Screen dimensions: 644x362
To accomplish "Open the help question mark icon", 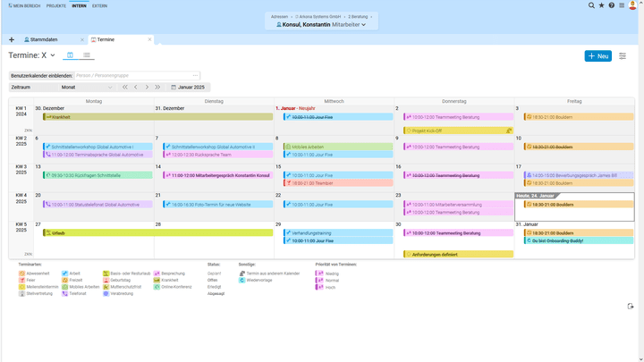I will click(612, 5).
